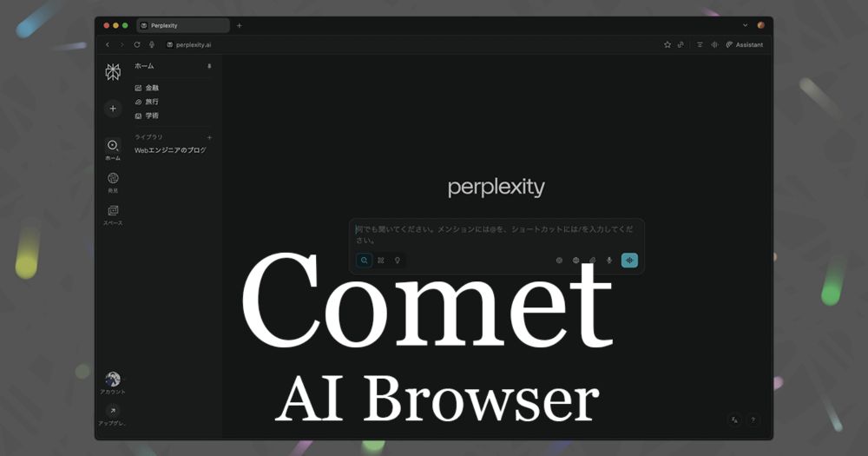Minimize the window with the yellow traffic light

115,25
